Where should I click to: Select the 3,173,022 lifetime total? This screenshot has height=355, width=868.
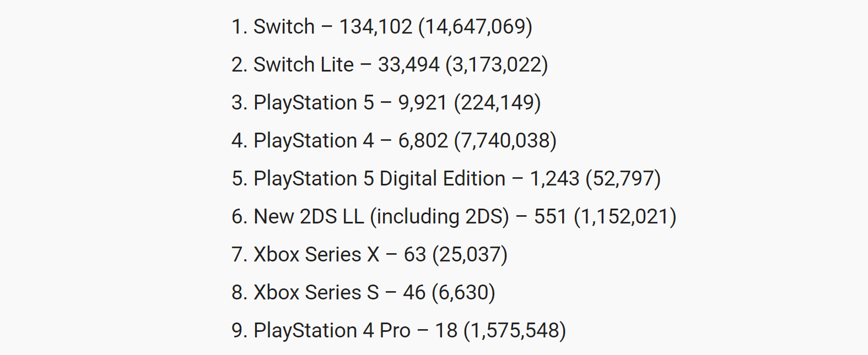click(x=497, y=64)
